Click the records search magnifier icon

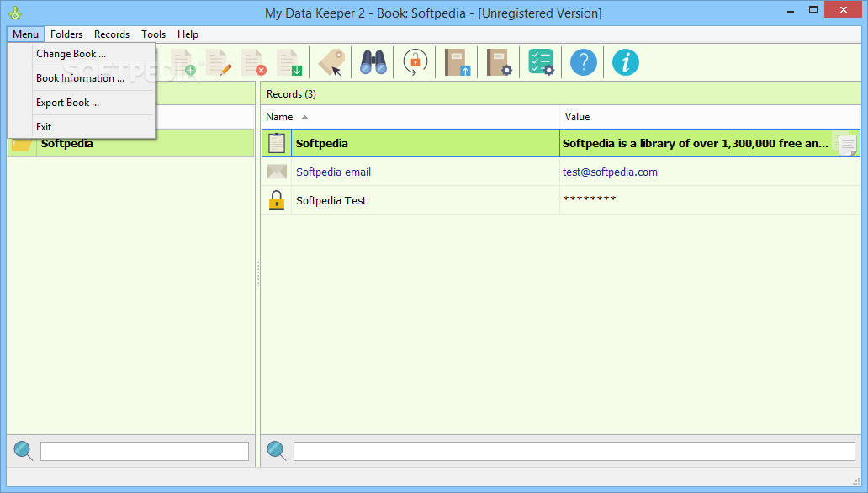(276, 451)
